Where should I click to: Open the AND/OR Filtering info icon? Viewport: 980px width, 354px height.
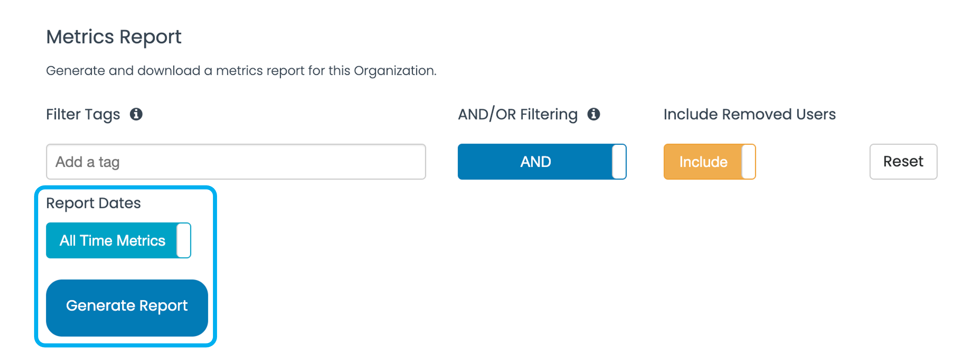point(593,114)
